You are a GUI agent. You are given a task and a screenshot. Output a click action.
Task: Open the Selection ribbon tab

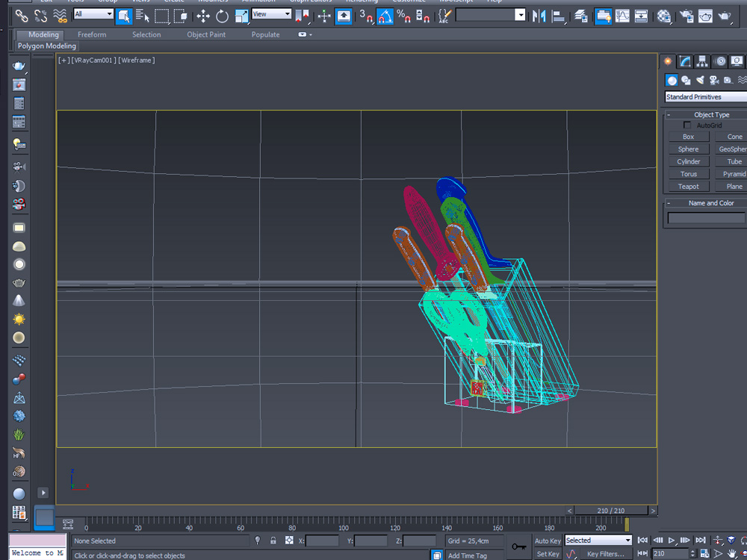[x=146, y=34]
